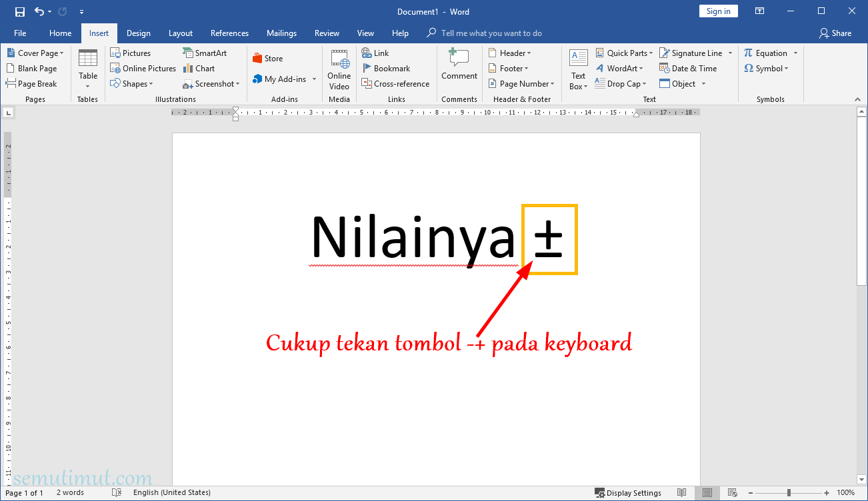Toggle spell check status indicator
This screenshot has height=501, width=868.
[x=117, y=492]
